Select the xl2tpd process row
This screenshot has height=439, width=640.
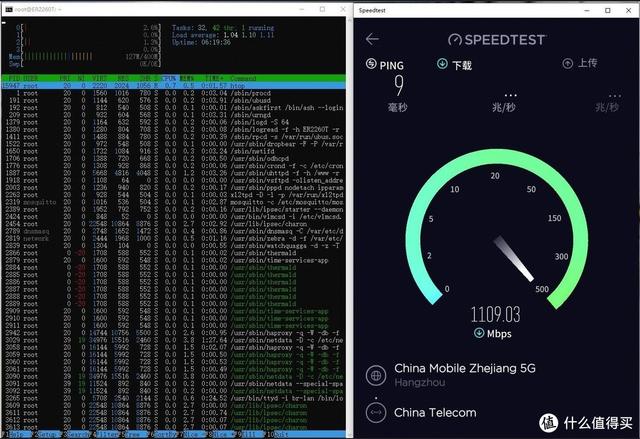click(173, 195)
